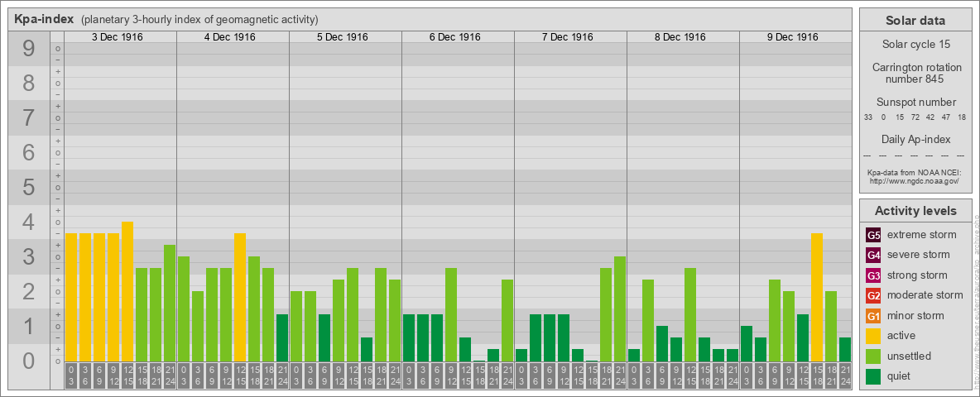This screenshot has height=397, width=980.
Task: Click the 'minor storm' legend label
Action: [x=916, y=316]
